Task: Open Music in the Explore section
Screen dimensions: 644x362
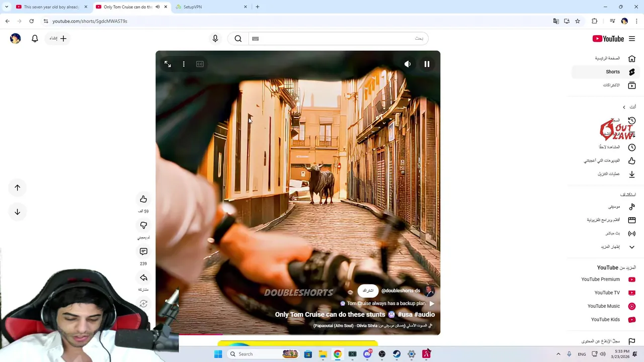Action: (606, 207)
